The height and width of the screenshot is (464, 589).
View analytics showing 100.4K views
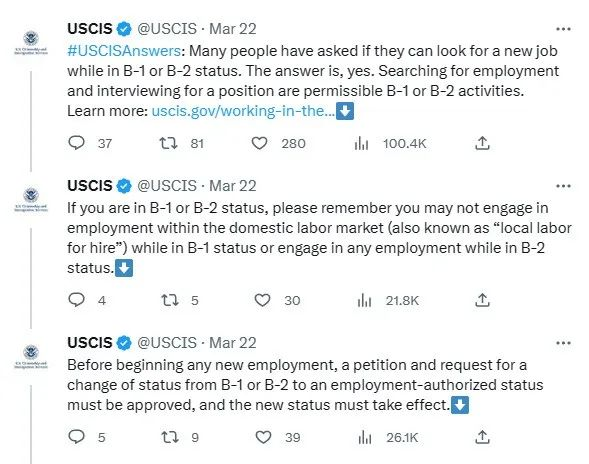click(x=361, y=144)
